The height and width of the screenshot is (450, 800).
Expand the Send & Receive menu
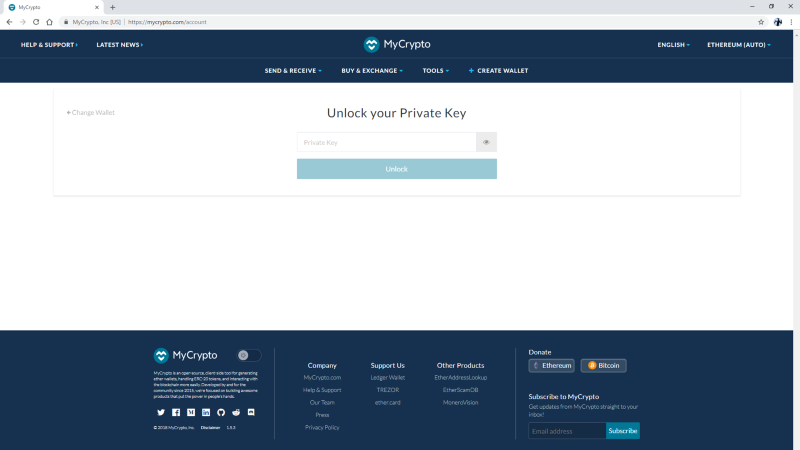click(293, 70)
